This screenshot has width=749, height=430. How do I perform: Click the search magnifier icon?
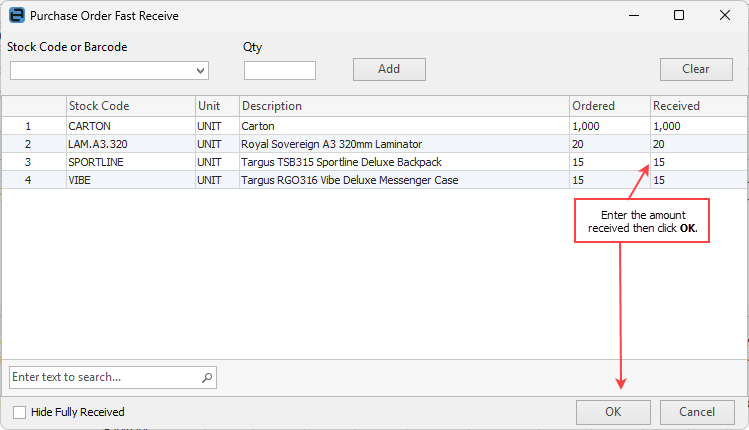coord(207,377)
